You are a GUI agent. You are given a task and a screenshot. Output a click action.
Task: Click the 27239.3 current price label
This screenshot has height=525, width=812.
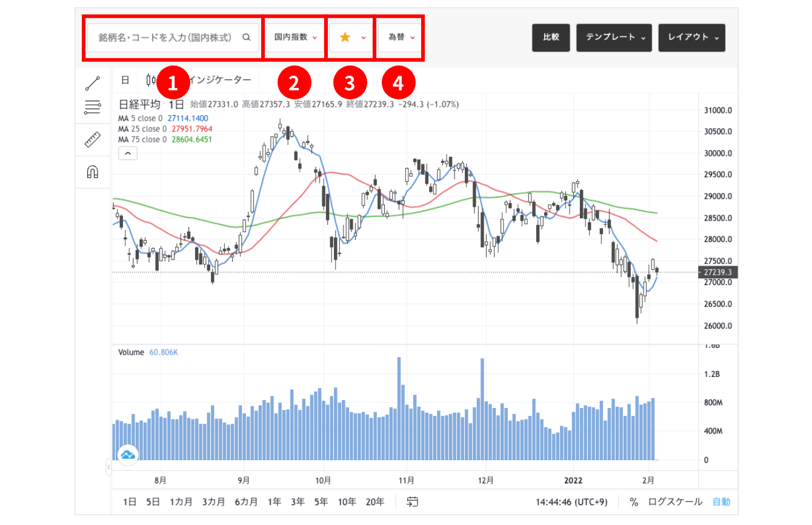click(717, 273)
